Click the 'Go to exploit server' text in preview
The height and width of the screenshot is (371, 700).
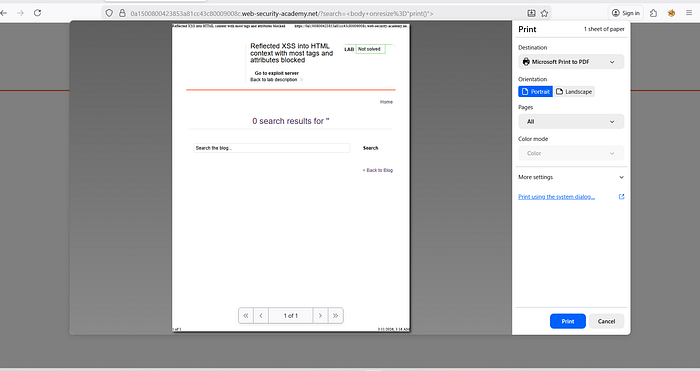tap(277, 73)
